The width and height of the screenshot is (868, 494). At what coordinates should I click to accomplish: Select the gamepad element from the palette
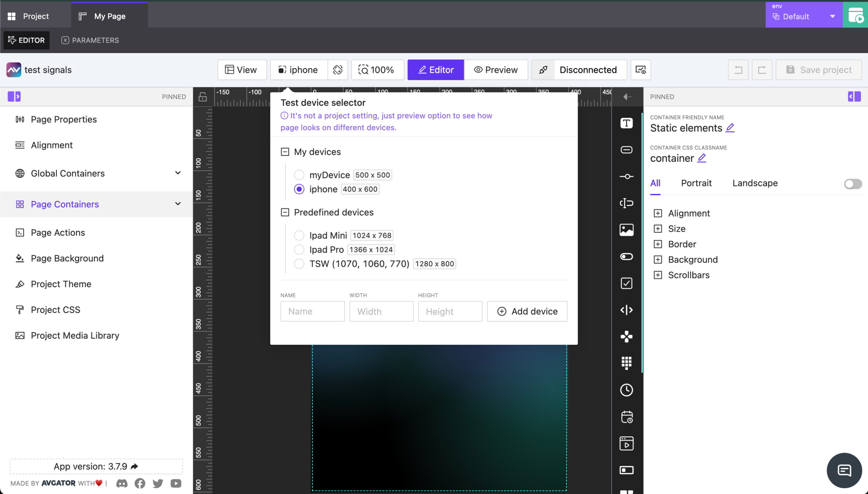point(626,336)
